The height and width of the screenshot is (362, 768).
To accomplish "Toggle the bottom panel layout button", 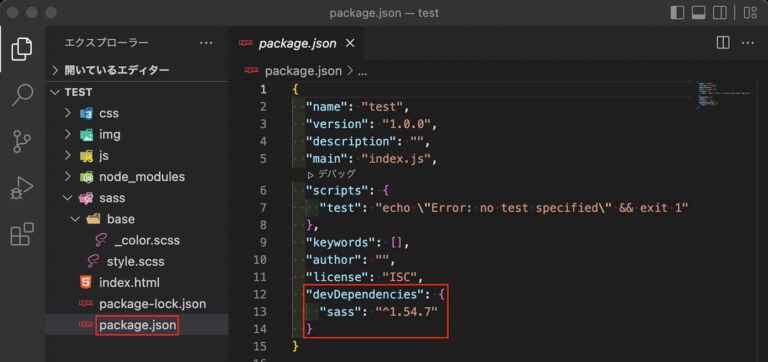I will (698, 12).
